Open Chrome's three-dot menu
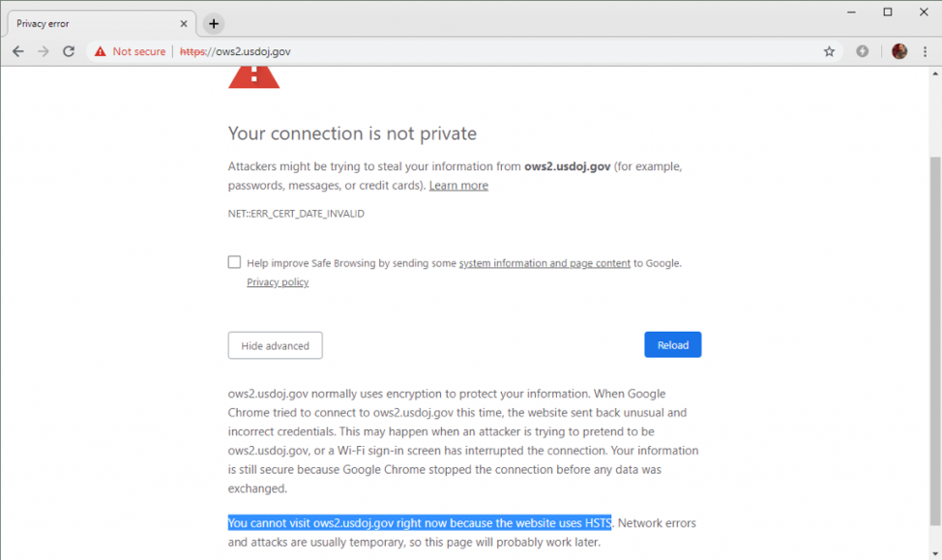The width and height of the screenshot is (942, 560). tap(926, 51)
